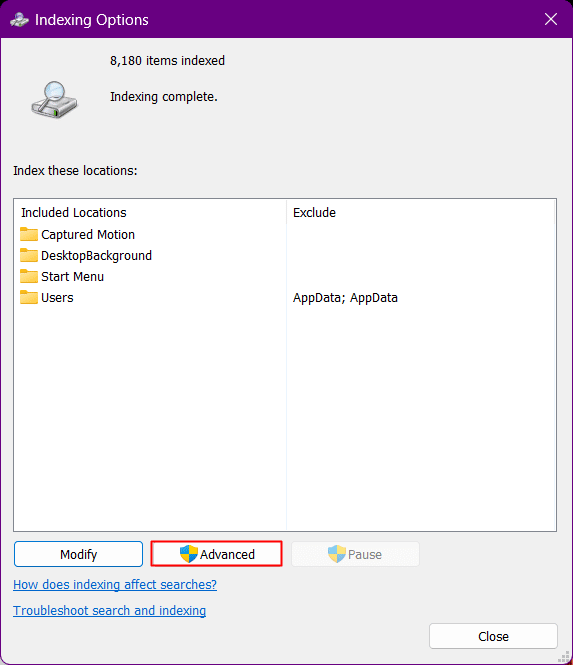573x665 pixels.
Task: Open 'How does indexing affect searches?' link
Action: point(115,584)
